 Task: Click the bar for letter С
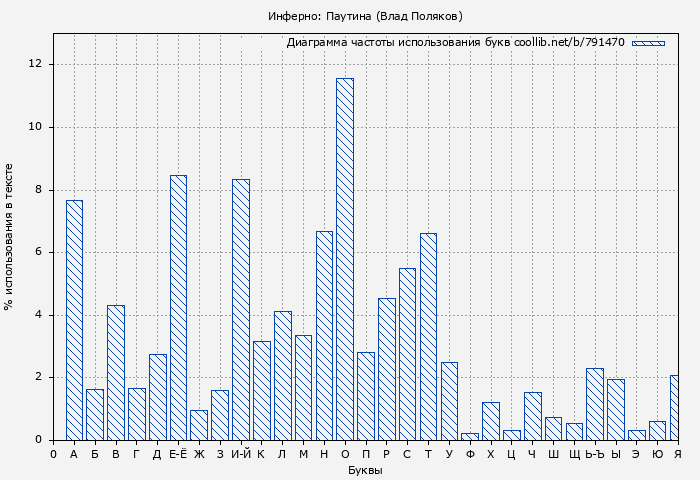[407, 354]
